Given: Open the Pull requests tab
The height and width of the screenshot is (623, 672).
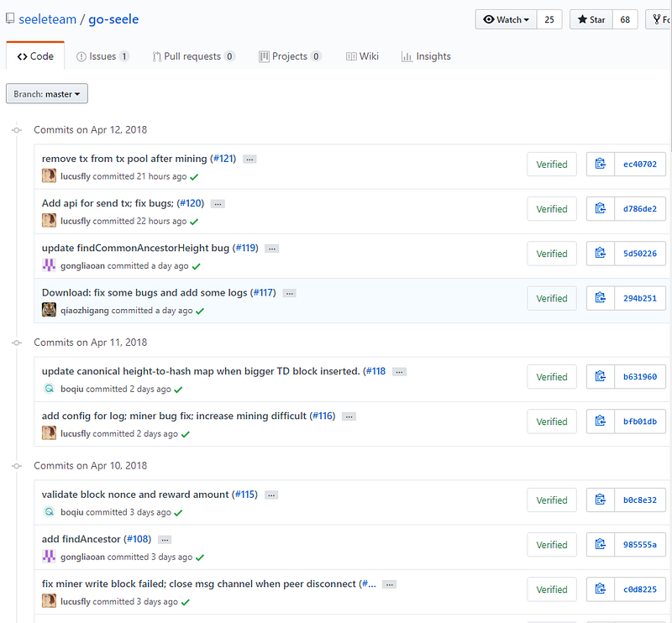Looking at the screenshot, I should click(x=193, y=56).
